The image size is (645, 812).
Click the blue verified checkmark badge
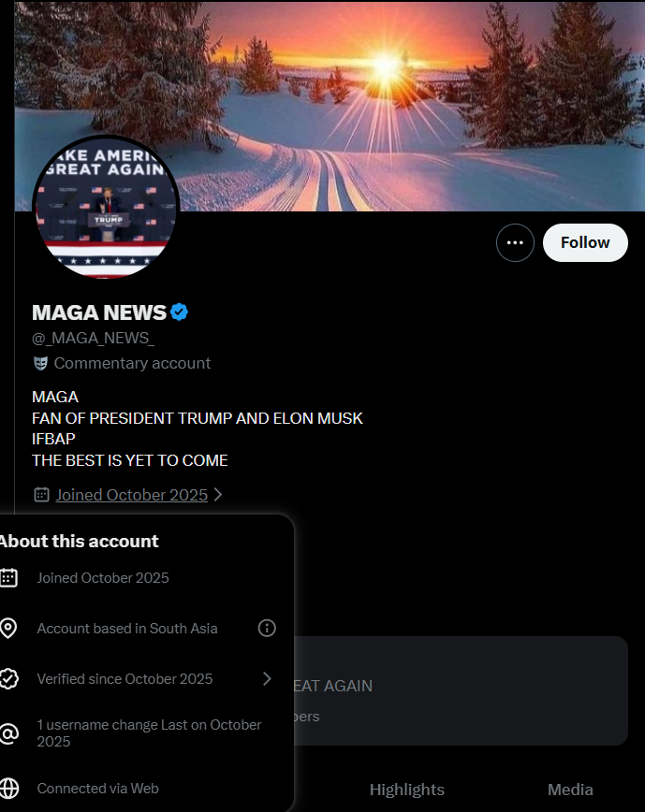pyautogui.click(x=179, y=312)
